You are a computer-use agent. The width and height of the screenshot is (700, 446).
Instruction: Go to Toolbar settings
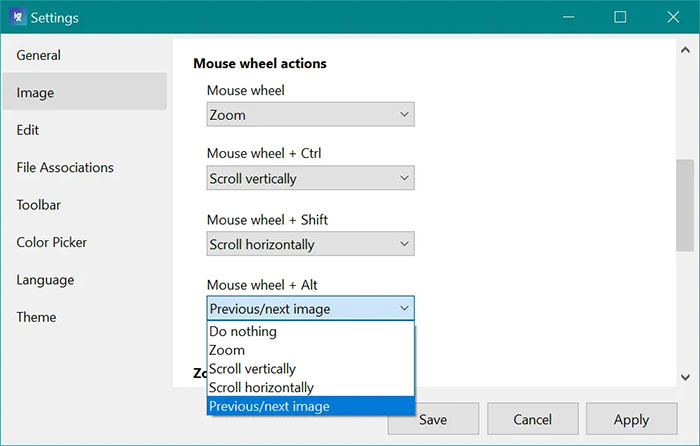(x=38, y=205)
